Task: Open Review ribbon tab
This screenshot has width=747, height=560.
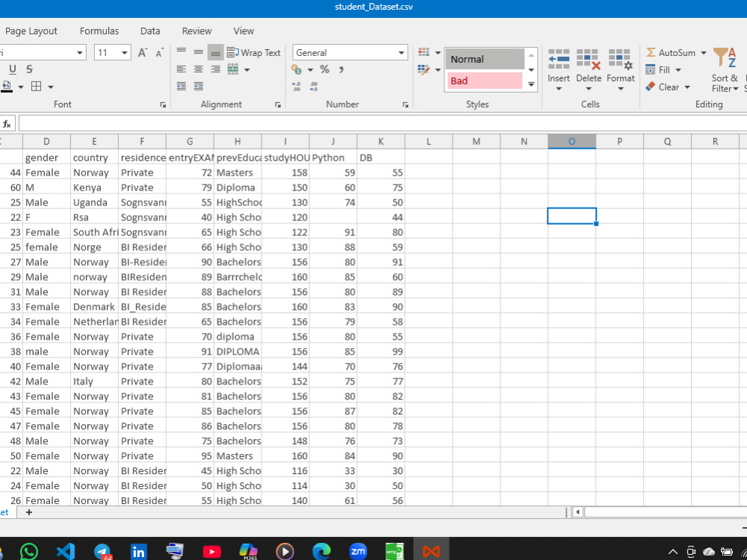Action: (x=196, y=31)
